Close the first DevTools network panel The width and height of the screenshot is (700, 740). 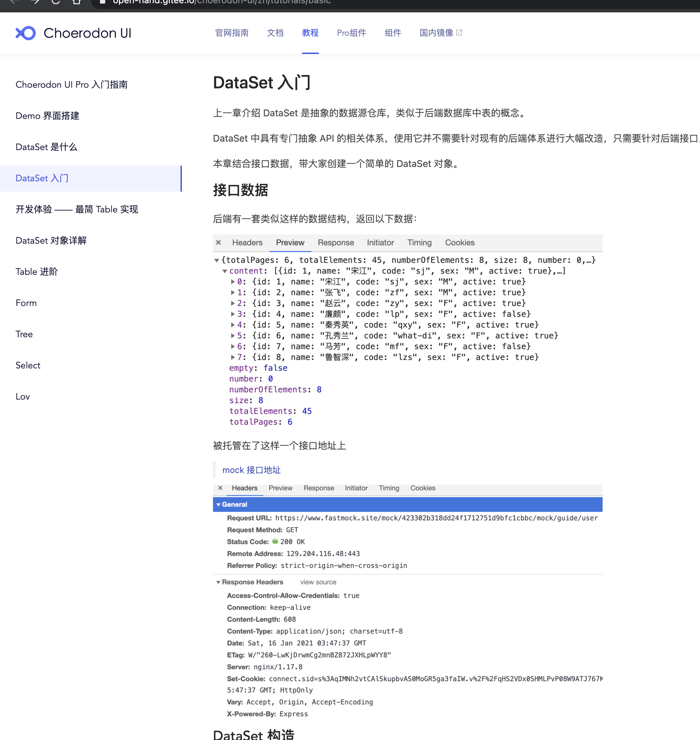(x=219, y=242)
